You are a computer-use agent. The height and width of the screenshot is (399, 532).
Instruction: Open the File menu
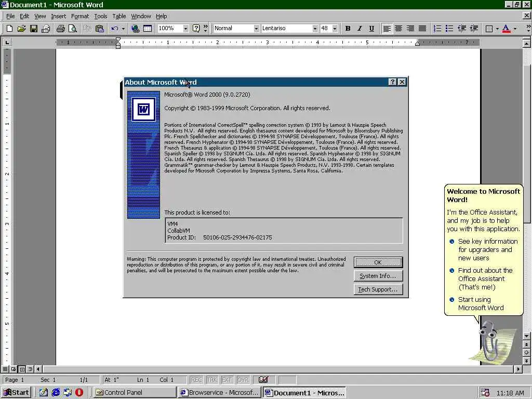coord(10,16)
